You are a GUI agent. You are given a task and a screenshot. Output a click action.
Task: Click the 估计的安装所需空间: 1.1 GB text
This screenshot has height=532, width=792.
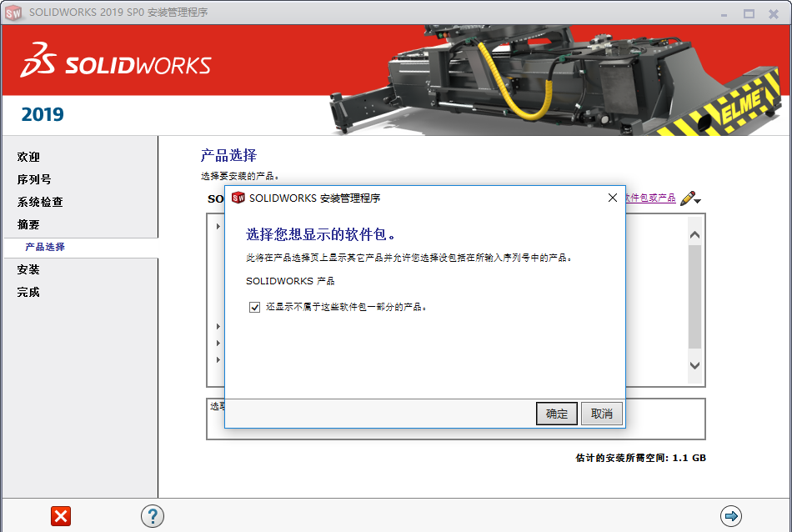coord(640,458)
